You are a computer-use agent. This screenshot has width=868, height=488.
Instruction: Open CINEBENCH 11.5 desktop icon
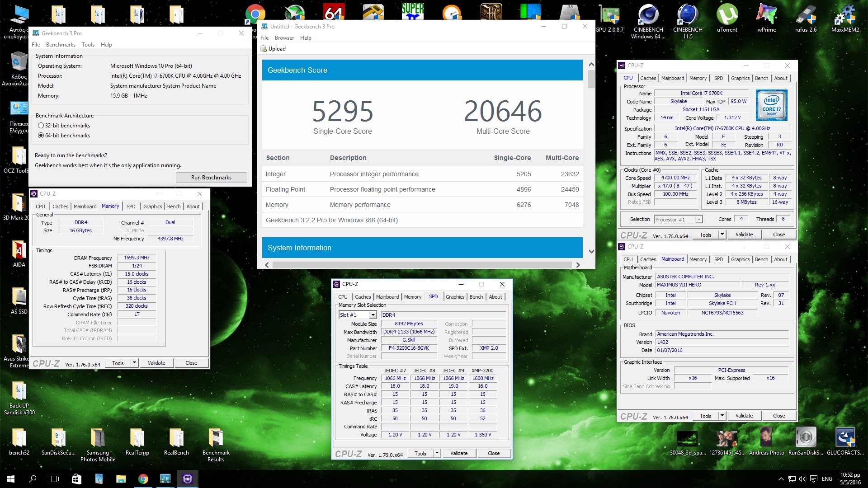pos(688,22)
